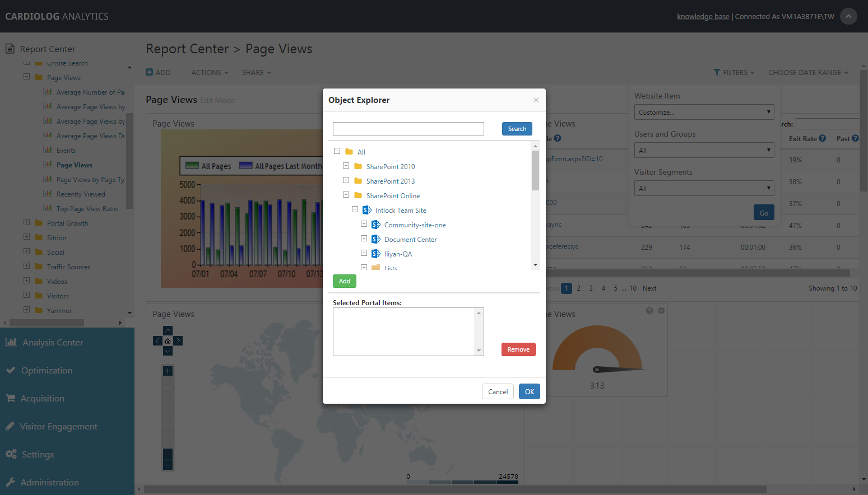868x495 pixels.
Task: Expand the Iliyan-QA node
Action: click(x=364, y=253)
